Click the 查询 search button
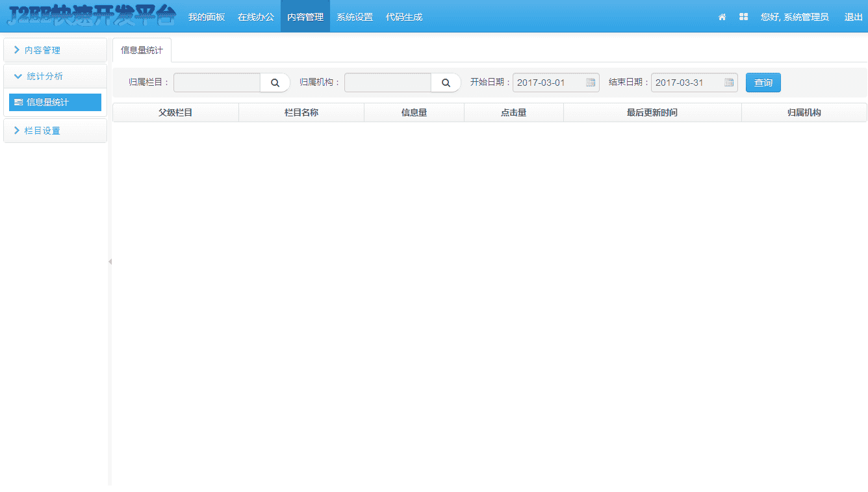Image resolution: width=868 pixels, height=492 pixels. coord(763,82)
